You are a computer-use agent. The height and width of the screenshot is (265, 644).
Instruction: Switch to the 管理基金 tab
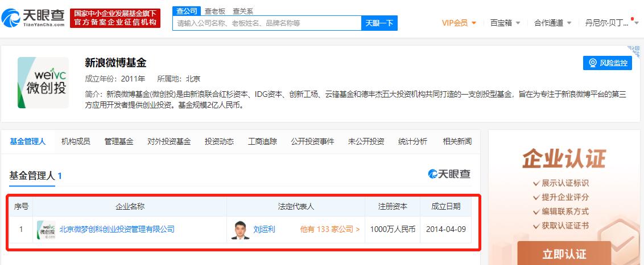point(119,141)
